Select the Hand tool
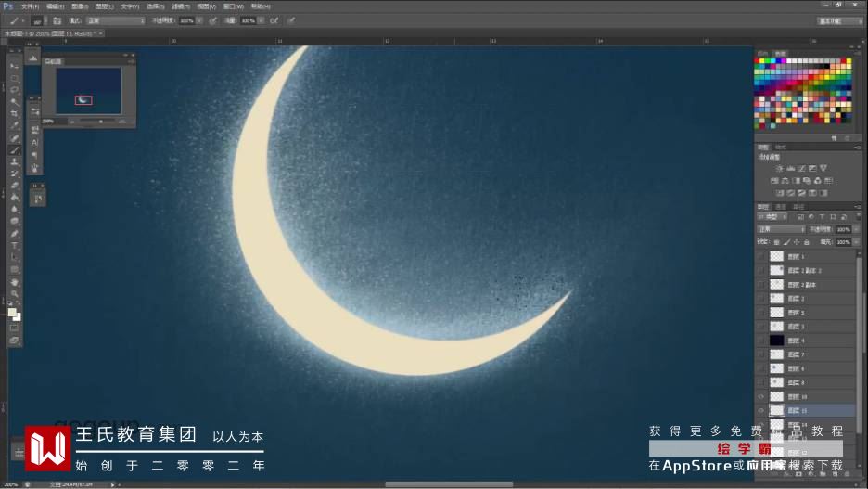The image size is (868, 489). [15, 282]
